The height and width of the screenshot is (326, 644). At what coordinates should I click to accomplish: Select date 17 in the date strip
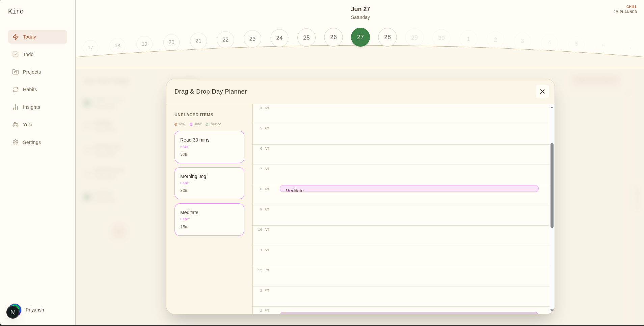pos(90,48)
